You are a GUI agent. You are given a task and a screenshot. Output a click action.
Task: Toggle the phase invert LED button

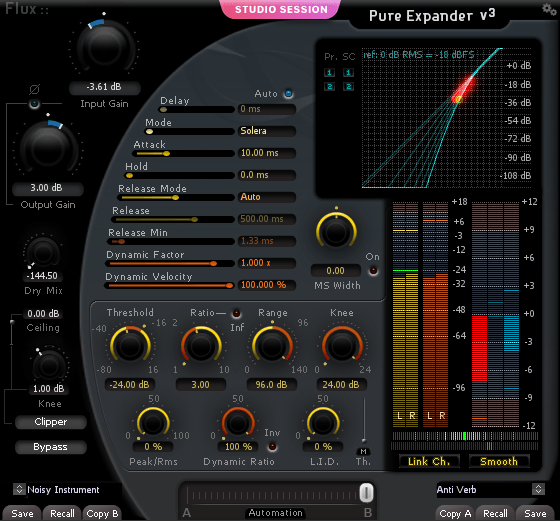(34, 104)
